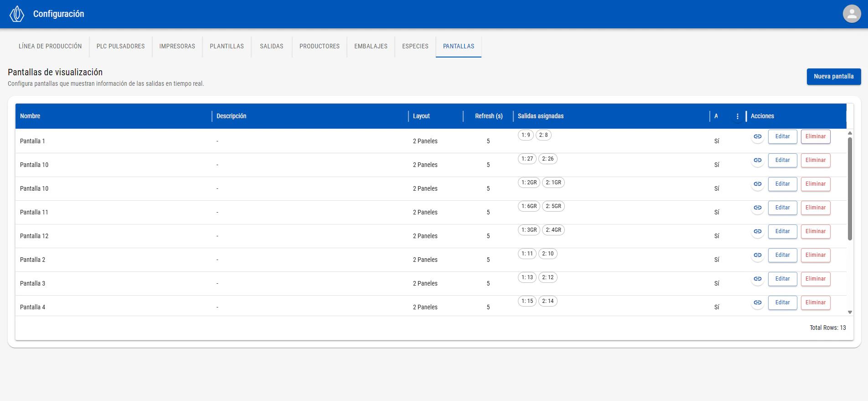Click the app logo in header

coord(17,14)
